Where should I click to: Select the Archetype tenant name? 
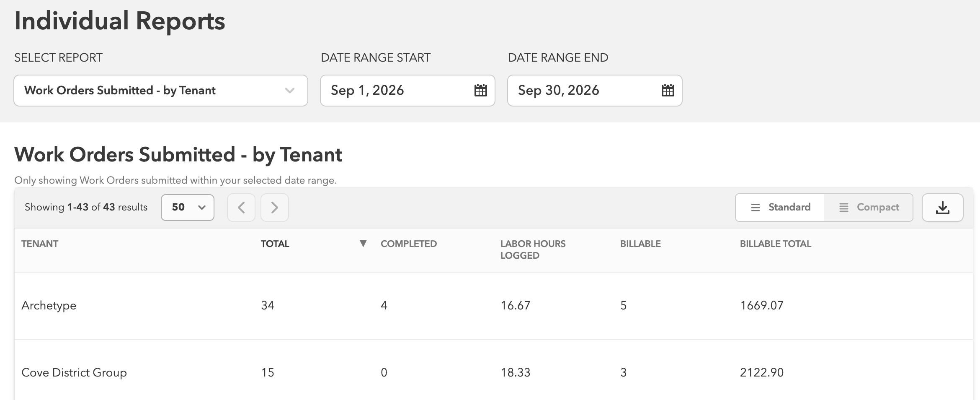49,306
